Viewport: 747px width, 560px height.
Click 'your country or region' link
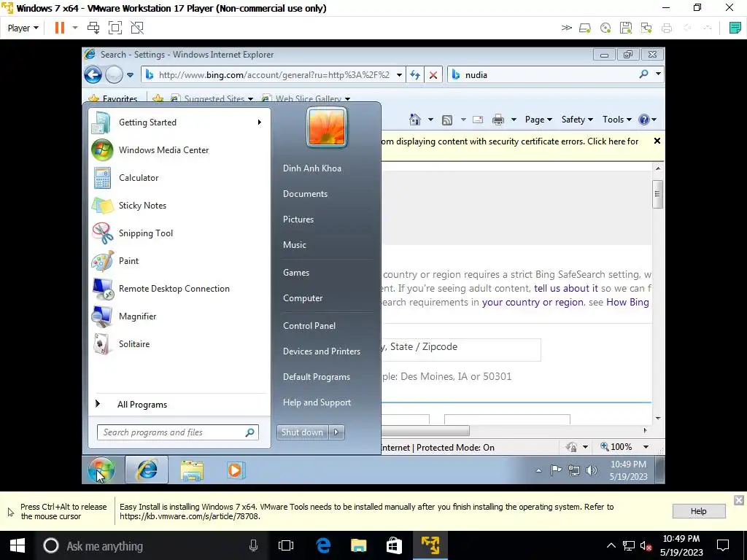tap(533, 302)
